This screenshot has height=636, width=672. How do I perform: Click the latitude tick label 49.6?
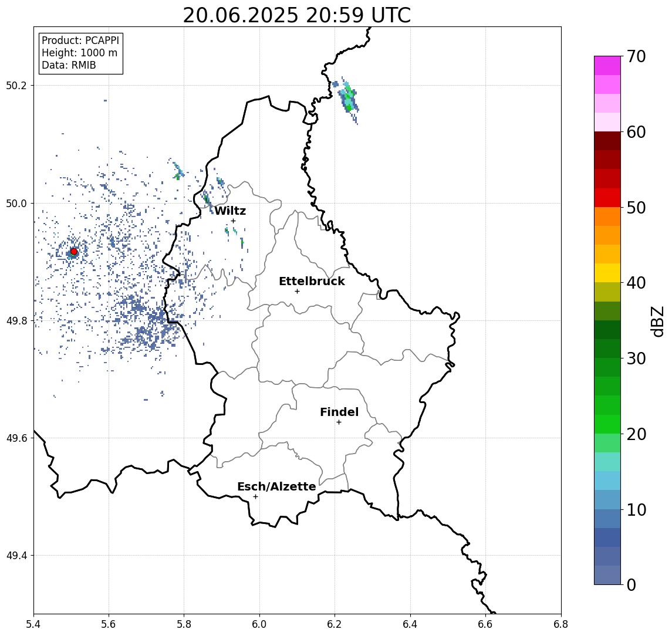click(x=16, y=438)
